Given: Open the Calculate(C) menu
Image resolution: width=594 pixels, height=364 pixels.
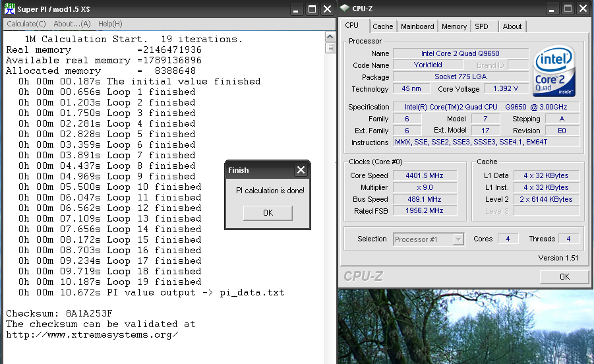Looking at the screenshot, I should 26,24.
